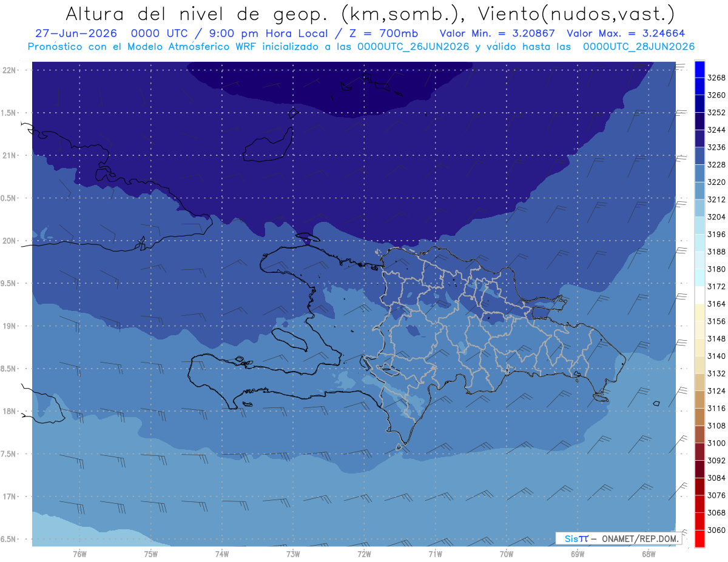Click the 3076 colorbar label

coord(716,495)
